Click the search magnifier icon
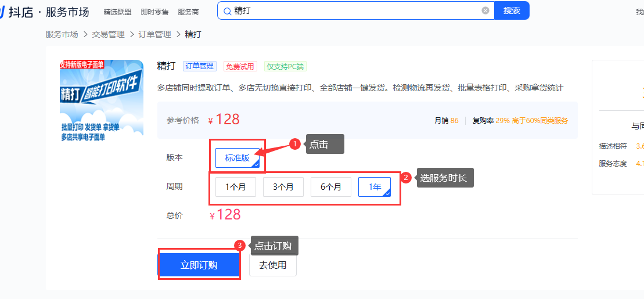Screen dimensions: 644x299 227,11
